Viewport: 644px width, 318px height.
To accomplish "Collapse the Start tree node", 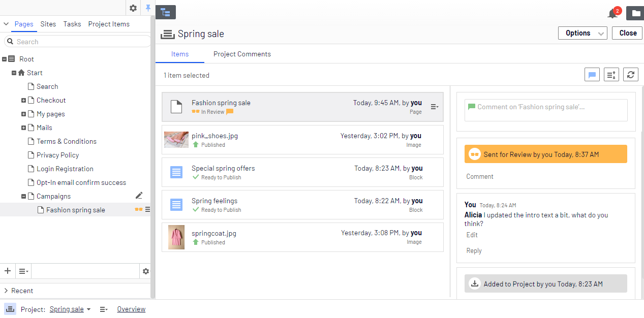I will point(14,73).
